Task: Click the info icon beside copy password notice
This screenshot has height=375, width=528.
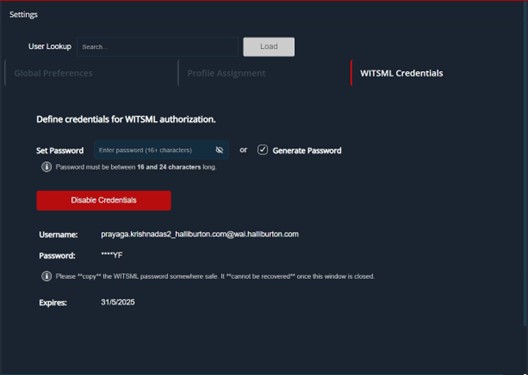Action: coord(46,276)
